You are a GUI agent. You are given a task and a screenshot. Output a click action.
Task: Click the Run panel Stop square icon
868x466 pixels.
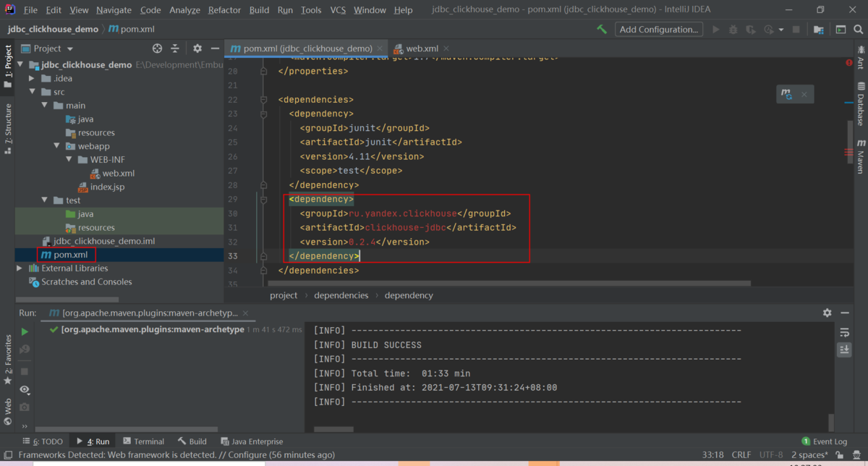[25, 371]
